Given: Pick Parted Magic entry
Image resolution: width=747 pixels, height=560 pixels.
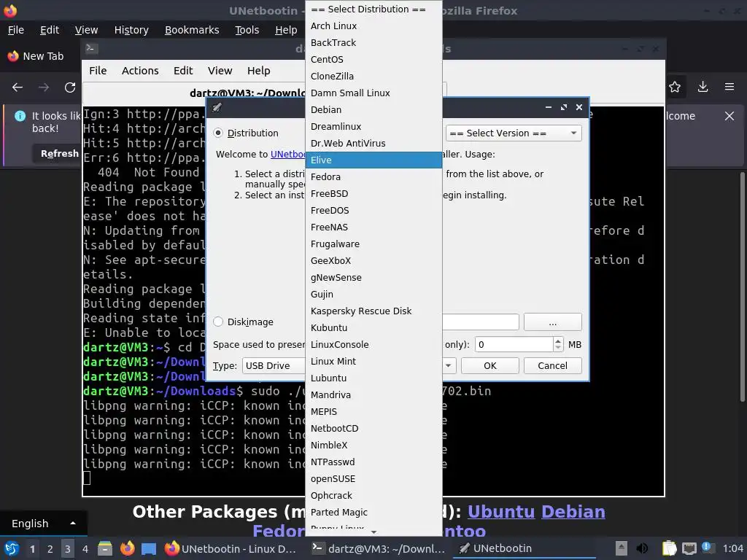Looking at the screenshot, I should [373, 513].
